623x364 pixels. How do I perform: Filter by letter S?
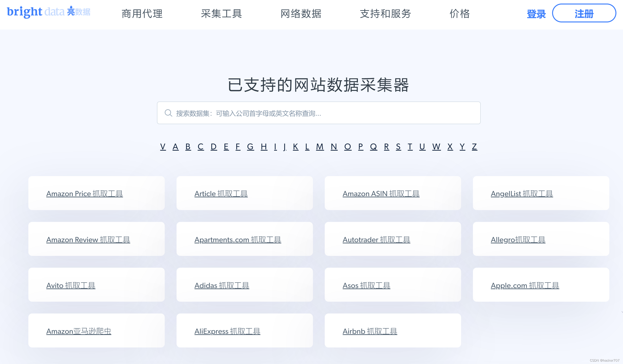coord(398,147)
